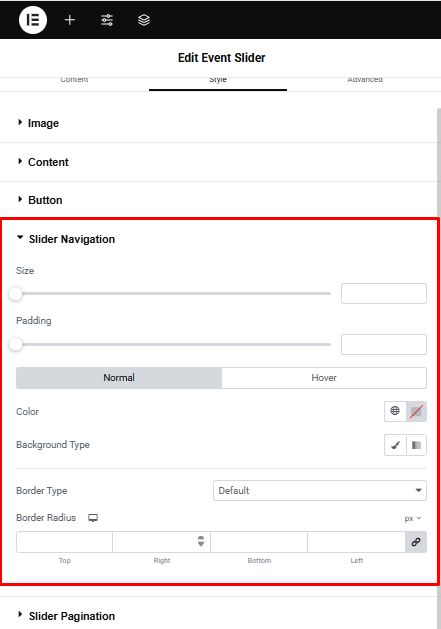Click the Top border radius input field
This screenshot has height=629, width=441.
pos(64,542)
